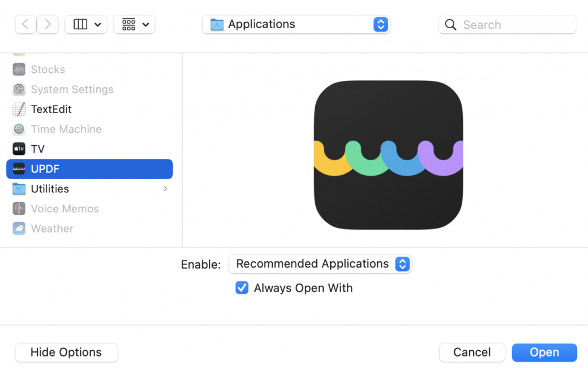Click the Weather app icon
The image size is (588, 368).
pyautogui.click(x=19, y=228)
